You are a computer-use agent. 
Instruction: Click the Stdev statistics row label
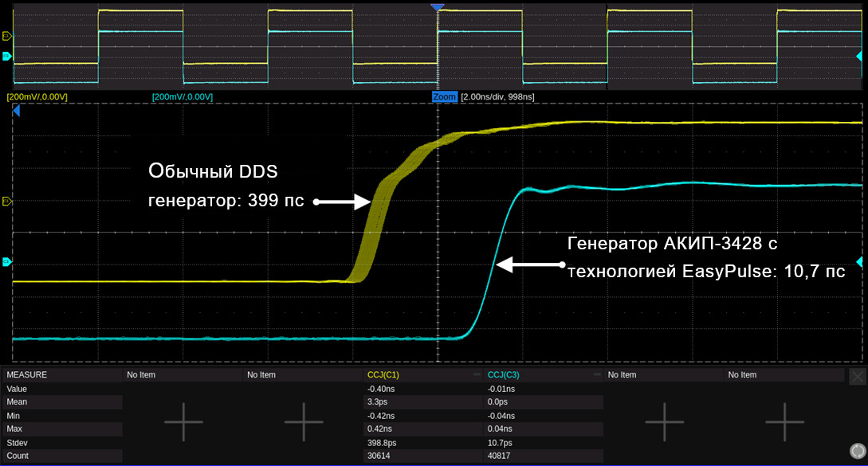[x=18, y=442]
